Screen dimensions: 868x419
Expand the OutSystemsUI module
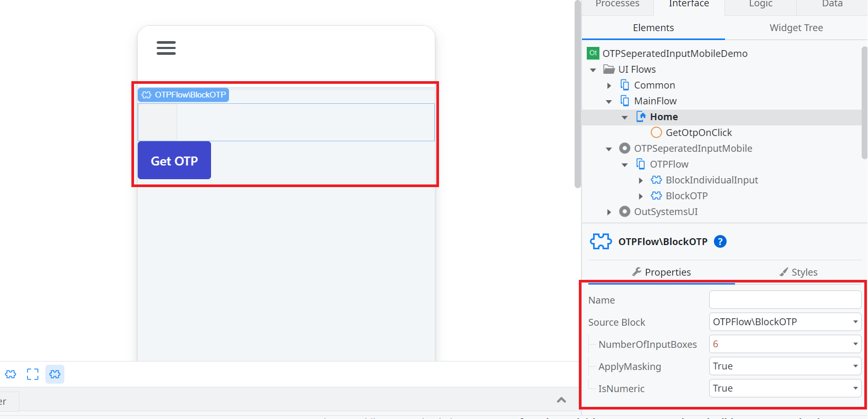click(609, 212)
